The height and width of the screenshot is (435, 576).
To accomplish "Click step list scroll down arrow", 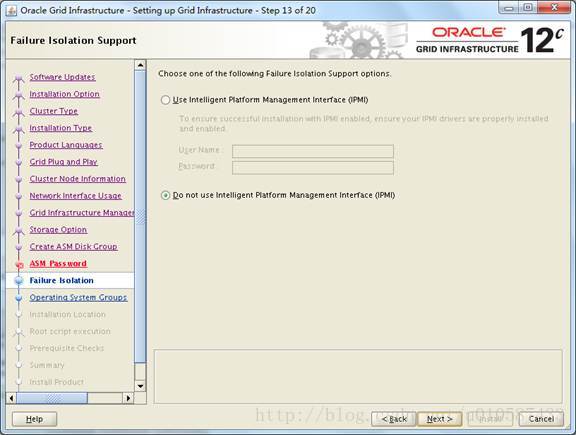I will (140, 386).
